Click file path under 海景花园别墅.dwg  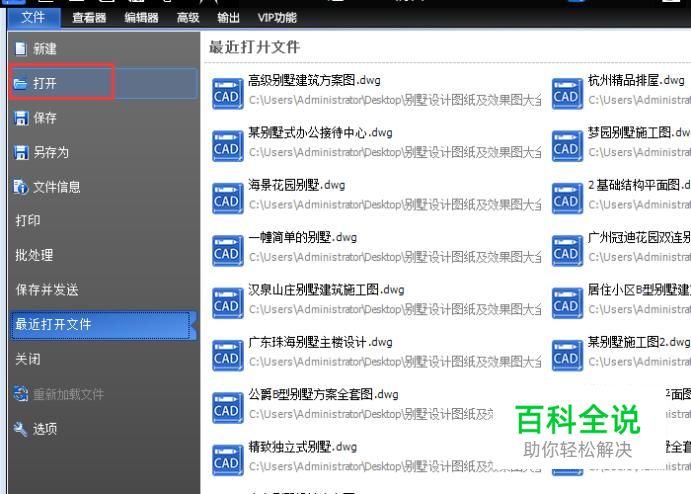click(395, 205)
